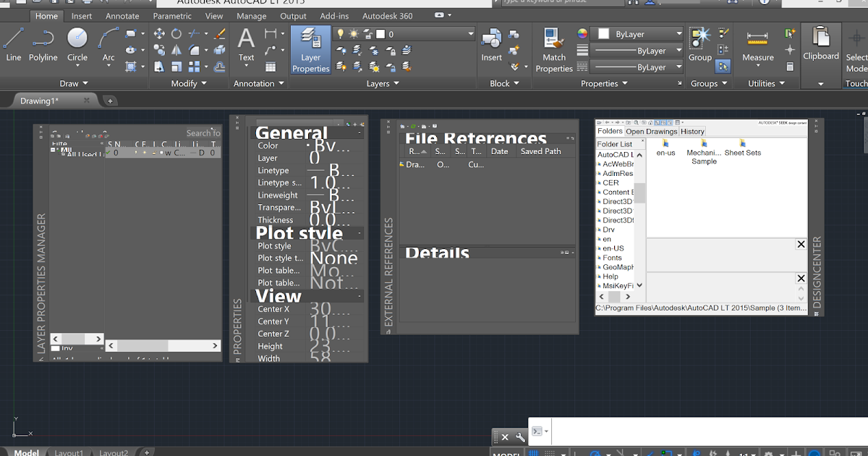
Task: Click the command line input field
Action: [x=709, y=431]
